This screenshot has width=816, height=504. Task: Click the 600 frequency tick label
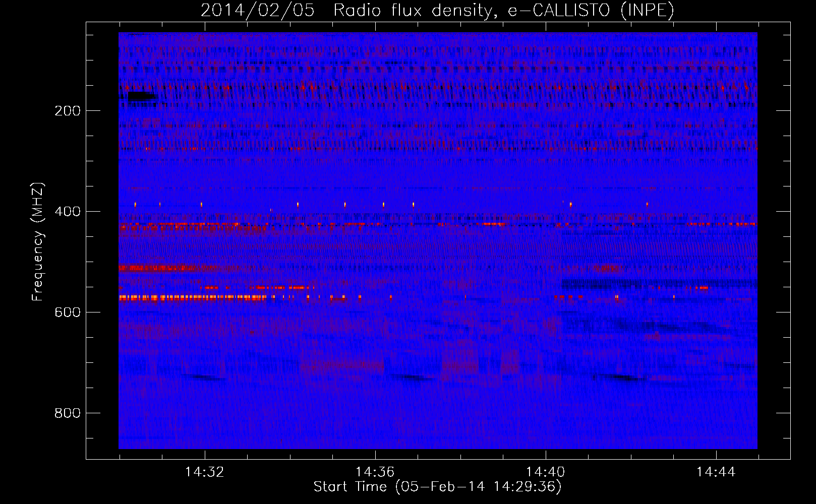[x=68, y=312]
